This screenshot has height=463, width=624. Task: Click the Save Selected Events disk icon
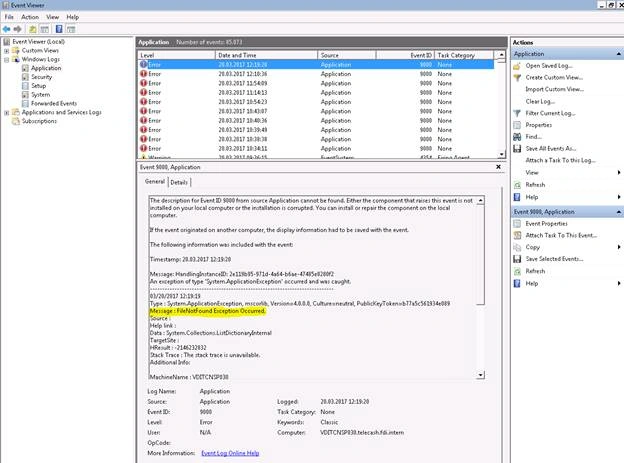coord(517,259)
